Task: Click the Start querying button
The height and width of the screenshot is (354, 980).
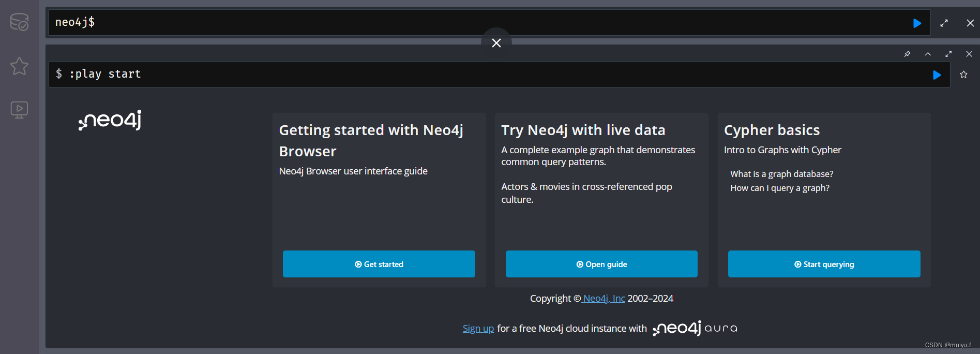Action: point(824,264)
